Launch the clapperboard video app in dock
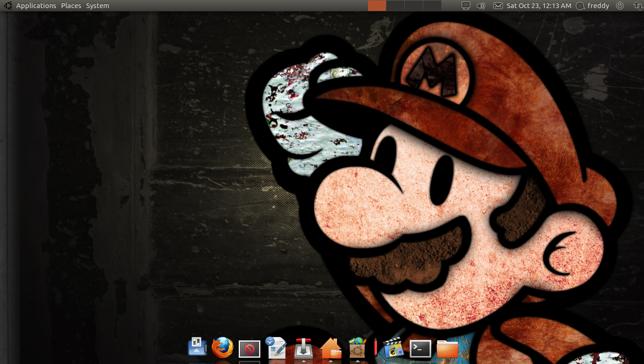 [393, 347]
